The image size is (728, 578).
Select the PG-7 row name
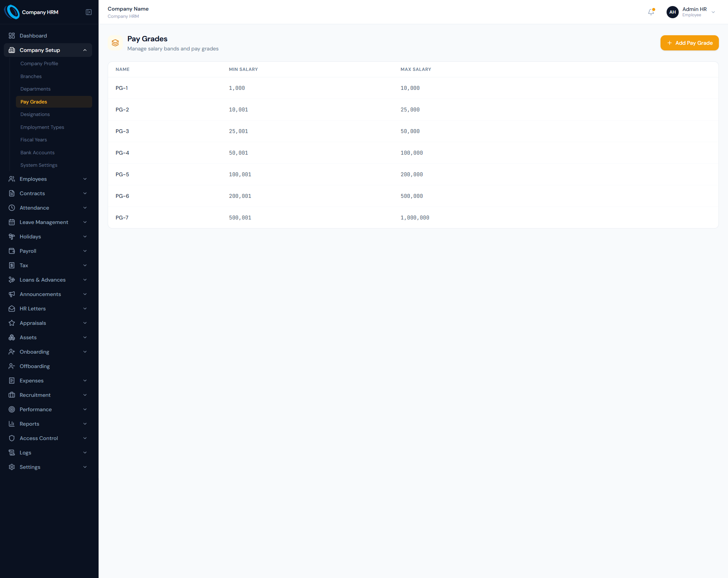point(122,218)
